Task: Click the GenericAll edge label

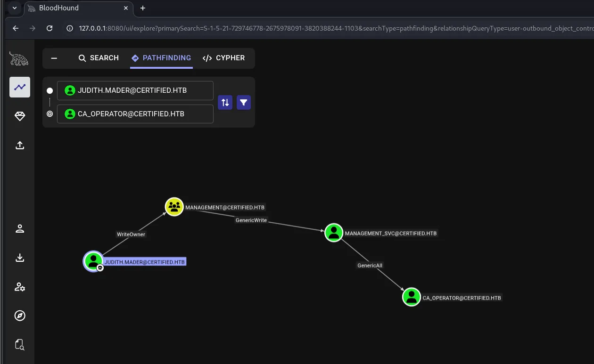Action: point(370,265)
